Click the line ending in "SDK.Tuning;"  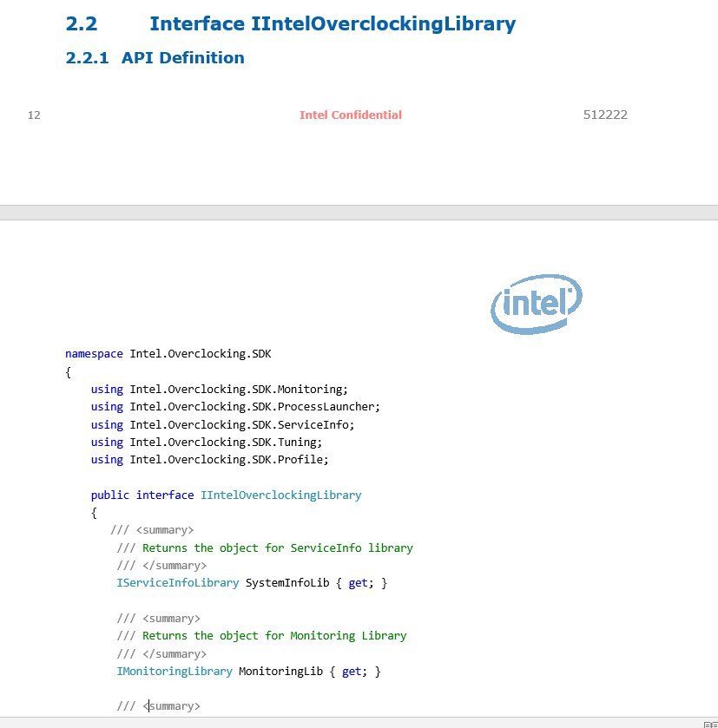(207, 442)
